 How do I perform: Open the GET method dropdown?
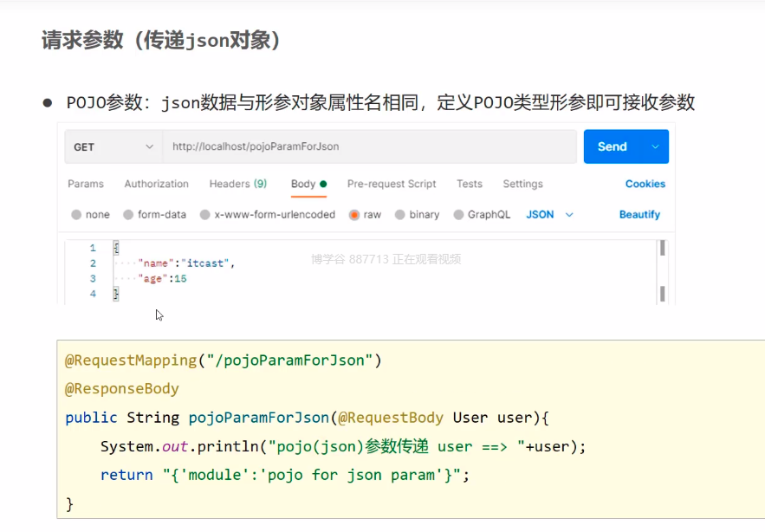pyautogui.click(x=113, y=147)
